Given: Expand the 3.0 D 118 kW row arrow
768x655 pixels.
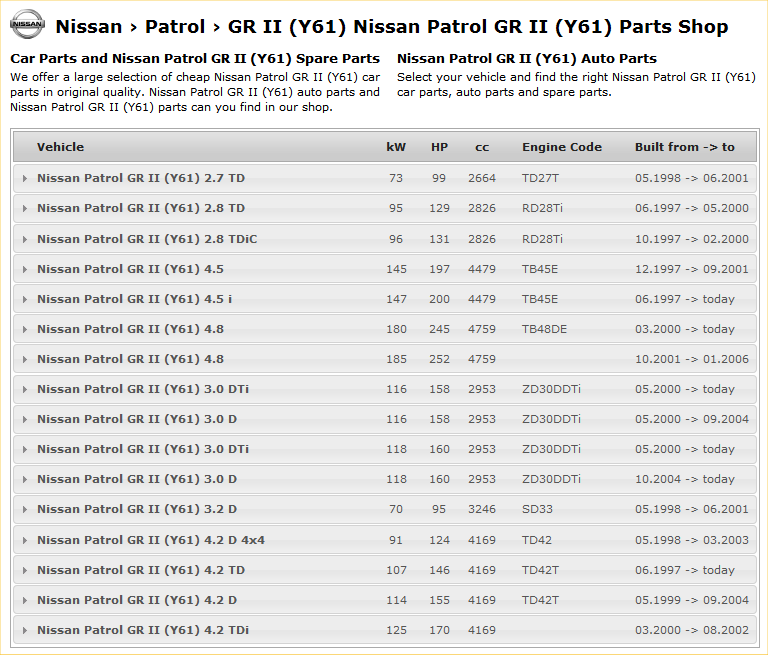Looking at the screenshot, I should point(24,479).
